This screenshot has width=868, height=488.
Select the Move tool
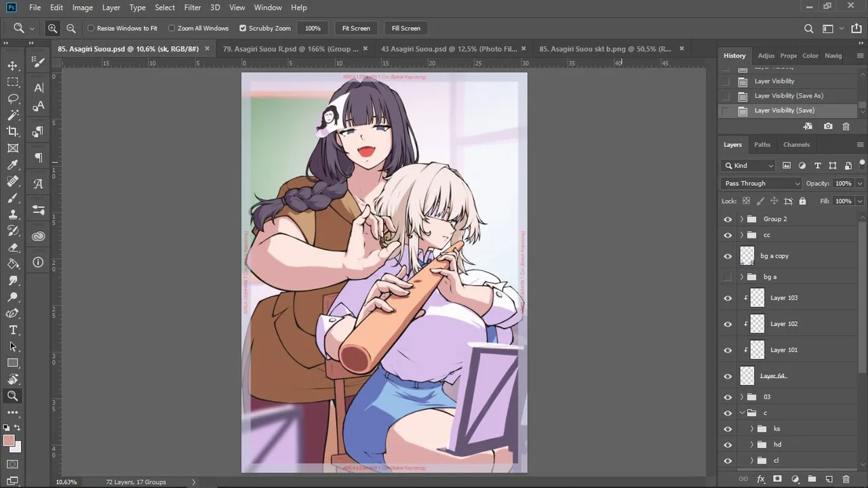click(x=13, y=66)
